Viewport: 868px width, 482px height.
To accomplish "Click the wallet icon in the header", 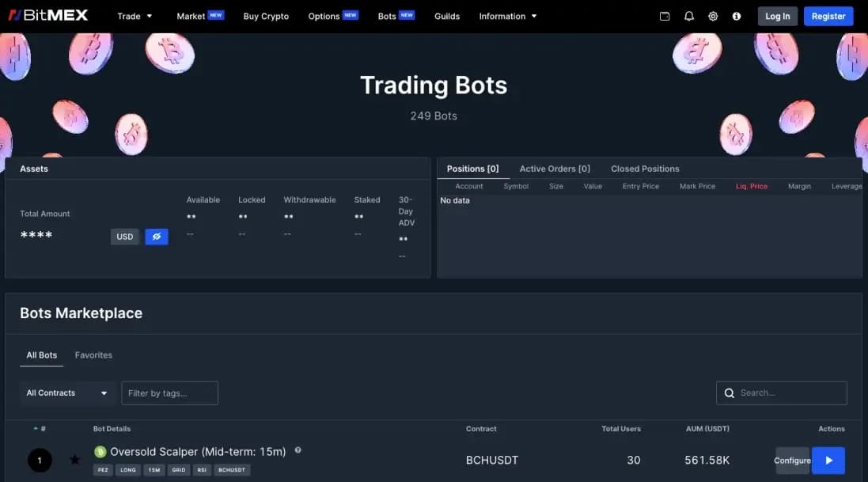I will [665, 15].
